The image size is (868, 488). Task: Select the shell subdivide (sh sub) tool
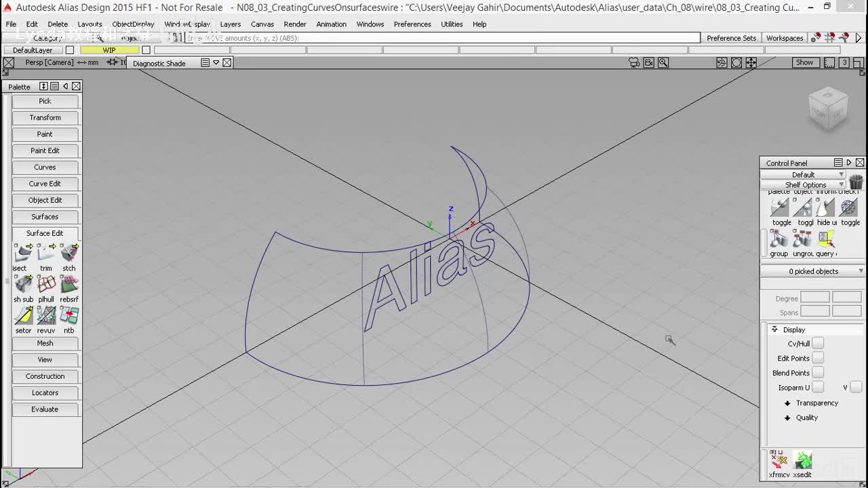tap(23, 285)
